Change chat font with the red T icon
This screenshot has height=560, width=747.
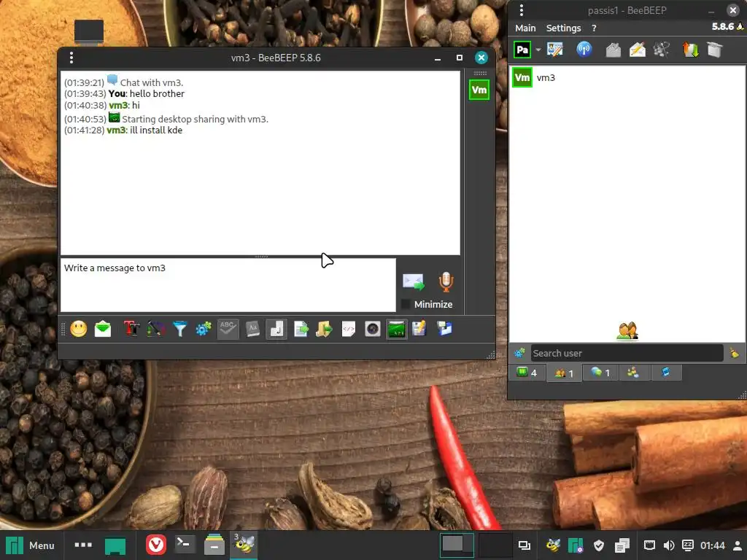tap(131, 329)
